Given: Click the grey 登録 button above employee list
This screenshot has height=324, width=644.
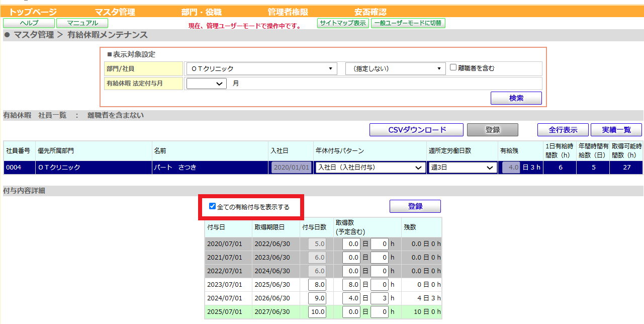Looking at the screenshot, I should pos(492,130).
